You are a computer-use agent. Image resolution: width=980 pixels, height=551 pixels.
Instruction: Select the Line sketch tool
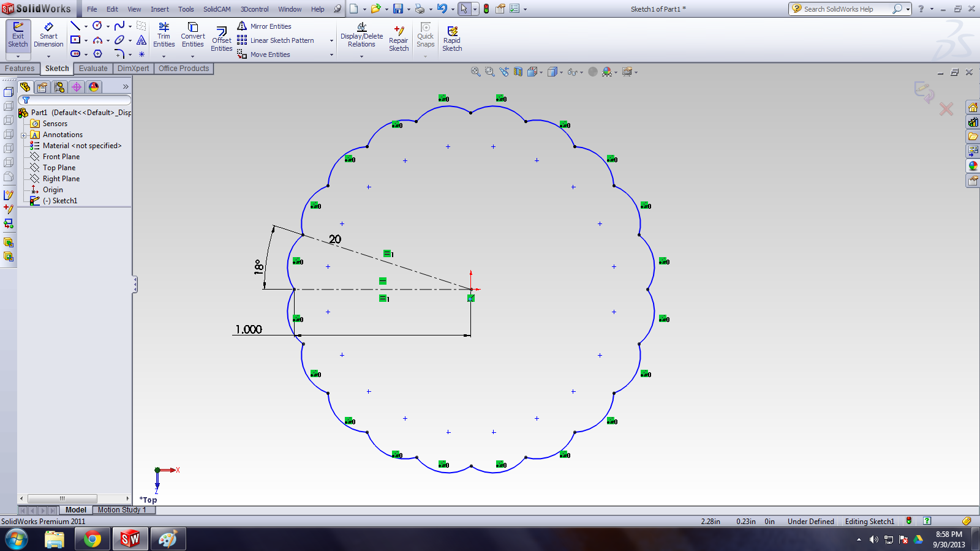(x=75, y=26)
